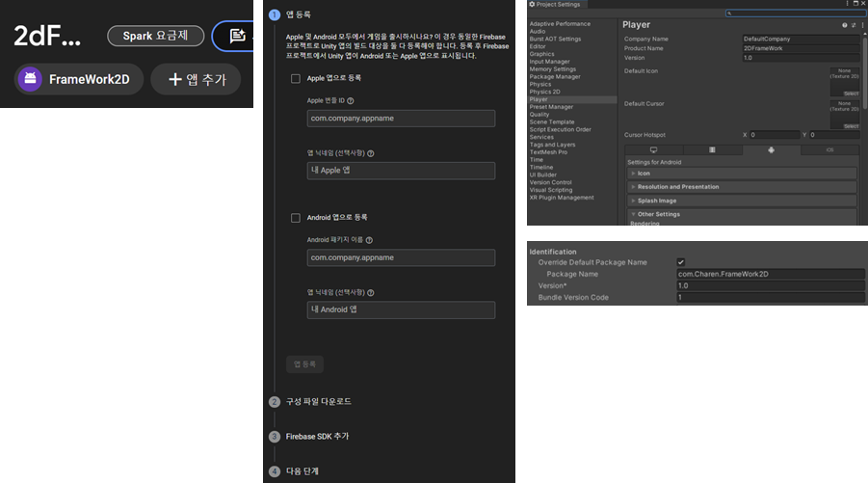Click the gear icon in Project Settings tab

532,4
